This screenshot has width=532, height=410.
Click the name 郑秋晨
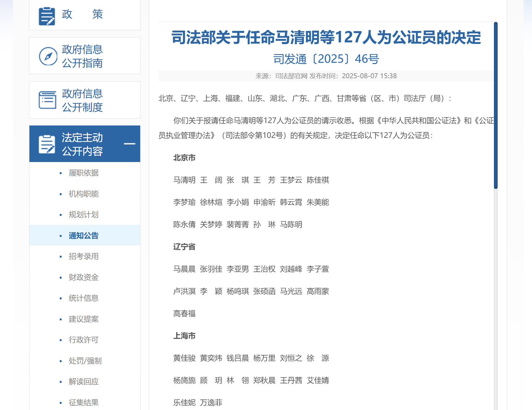click(265, 380)
